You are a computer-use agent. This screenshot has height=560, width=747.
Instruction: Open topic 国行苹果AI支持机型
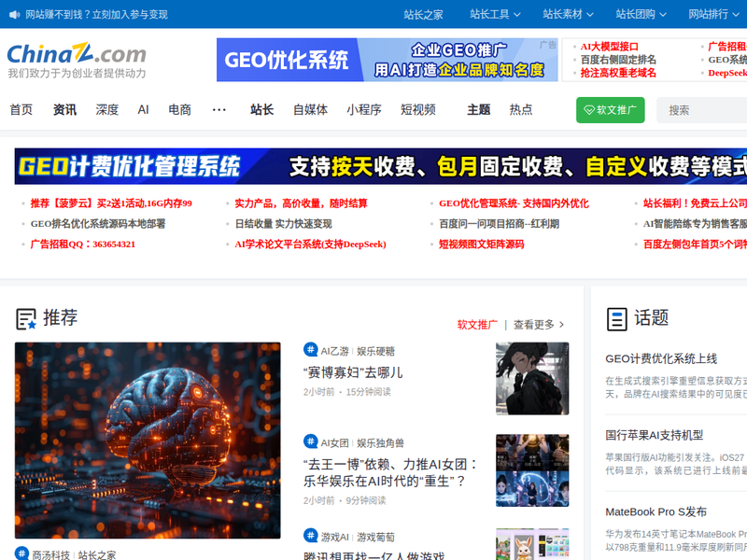(x=655, y=435)
